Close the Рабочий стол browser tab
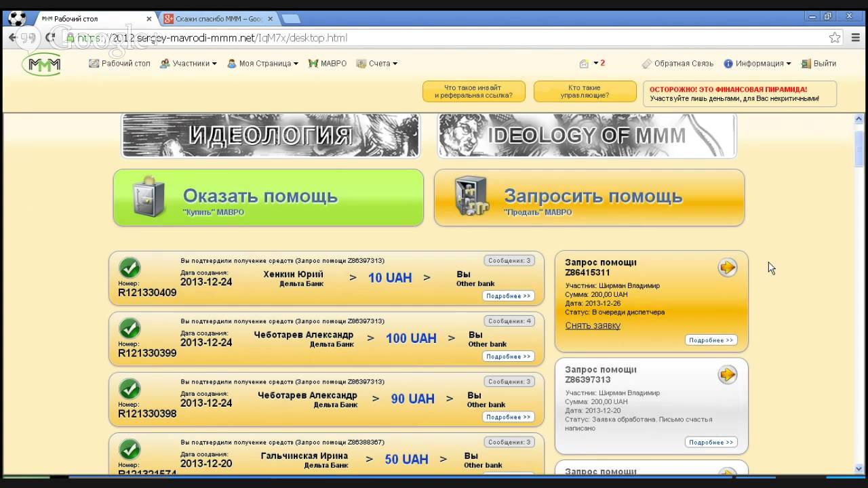The height and width of the screenshot is (488, 868). 149,19
